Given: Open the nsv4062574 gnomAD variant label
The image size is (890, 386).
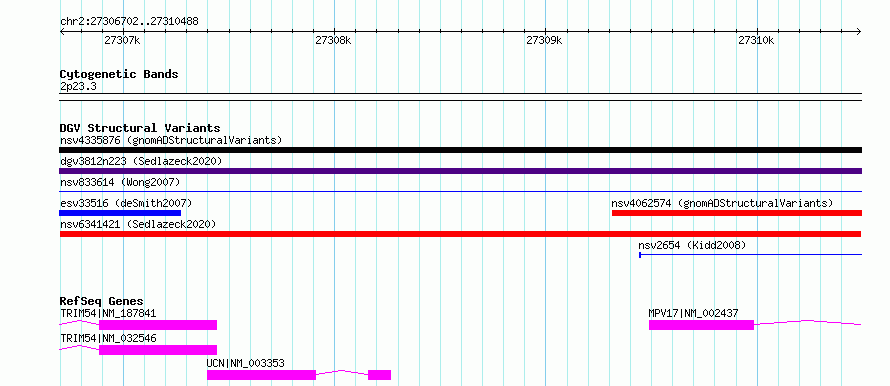Looking at the screenshot, I should [722, 203].
